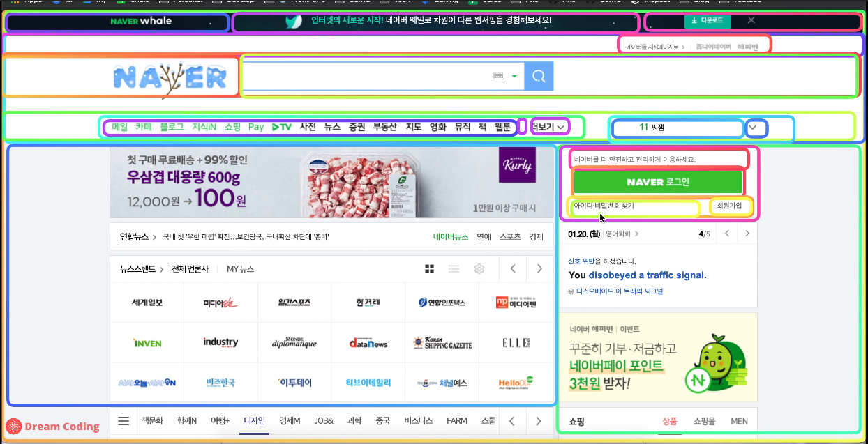The height and width of the screenshot is (444, 868).
Task: Open ELLE press logo
Action: [516, 343]
